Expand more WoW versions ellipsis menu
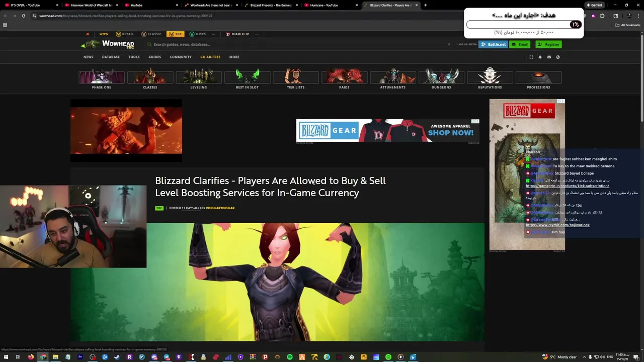 pyautogui.click(x=214, y=34)
